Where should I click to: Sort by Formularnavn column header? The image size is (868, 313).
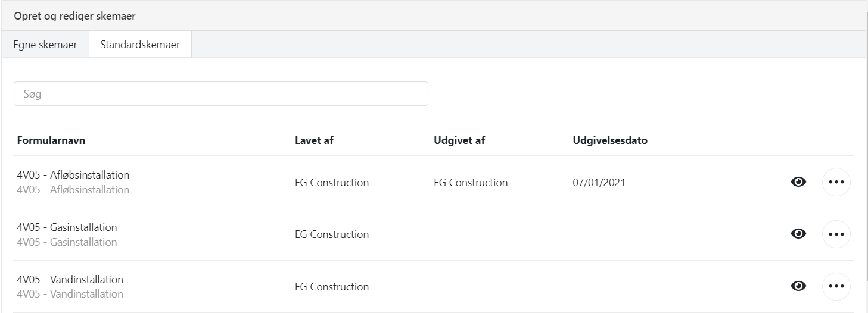point(51,141)
